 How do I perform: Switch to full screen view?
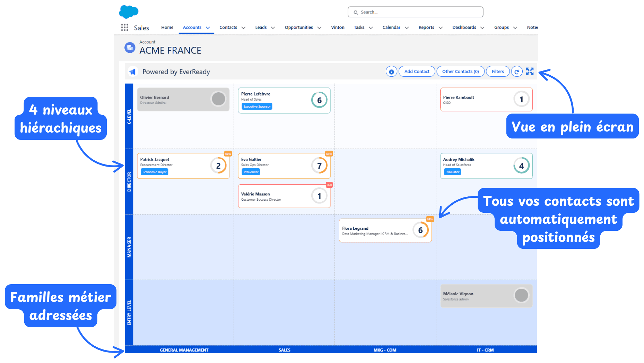pos(530,71)
